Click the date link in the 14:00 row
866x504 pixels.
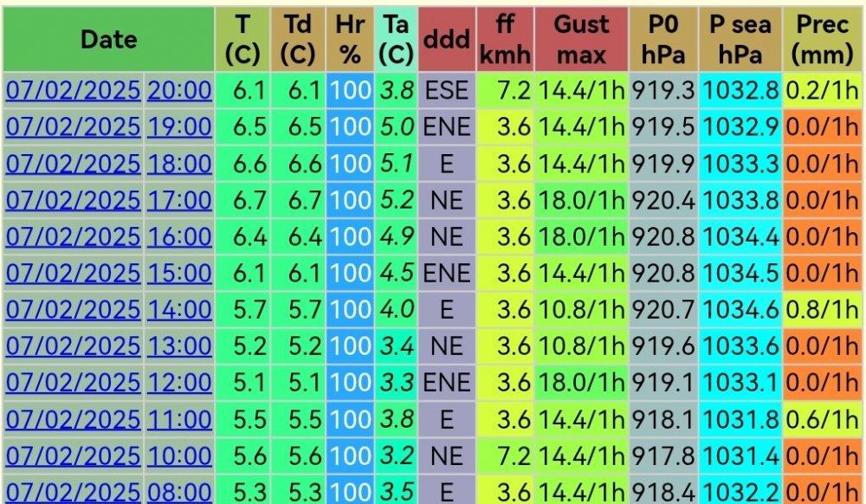(x=73, y=310)
